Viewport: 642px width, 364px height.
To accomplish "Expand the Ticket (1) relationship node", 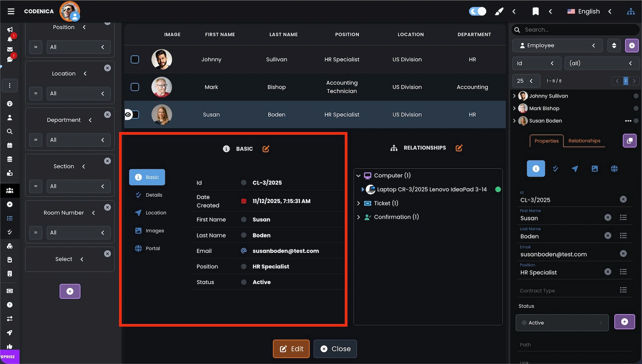I will click(358, 203).
